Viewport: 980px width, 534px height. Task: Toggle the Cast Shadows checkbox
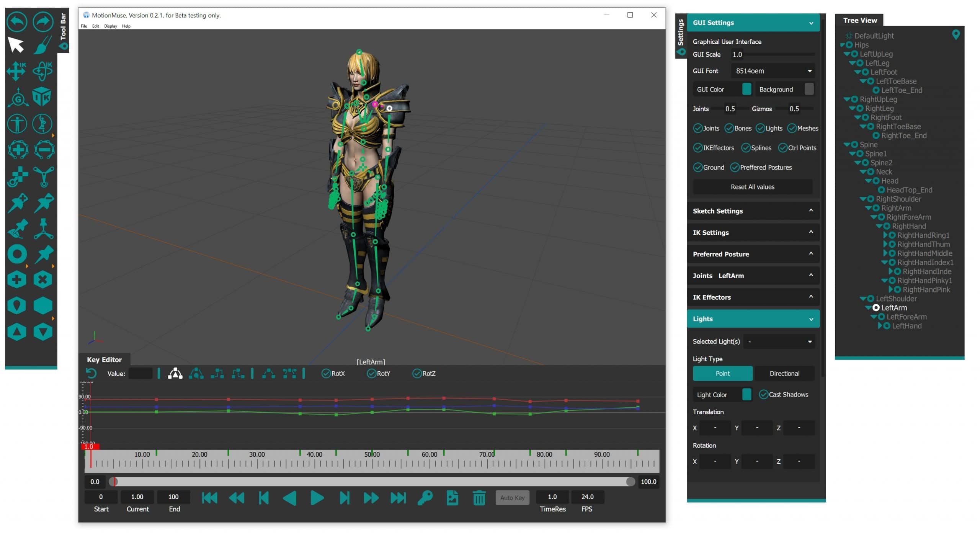pos(764,395)
